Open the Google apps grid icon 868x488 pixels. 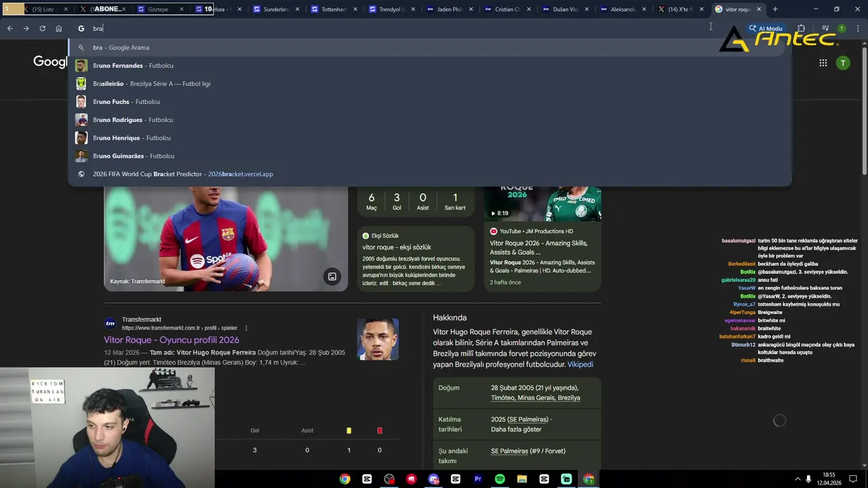(823, 63)
